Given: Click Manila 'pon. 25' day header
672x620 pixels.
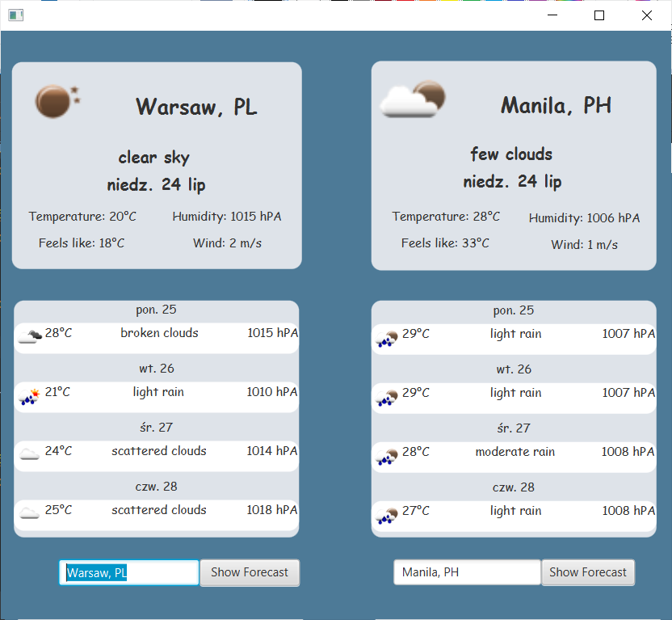Looking at the screenshot, I should [x=514, y=310].
